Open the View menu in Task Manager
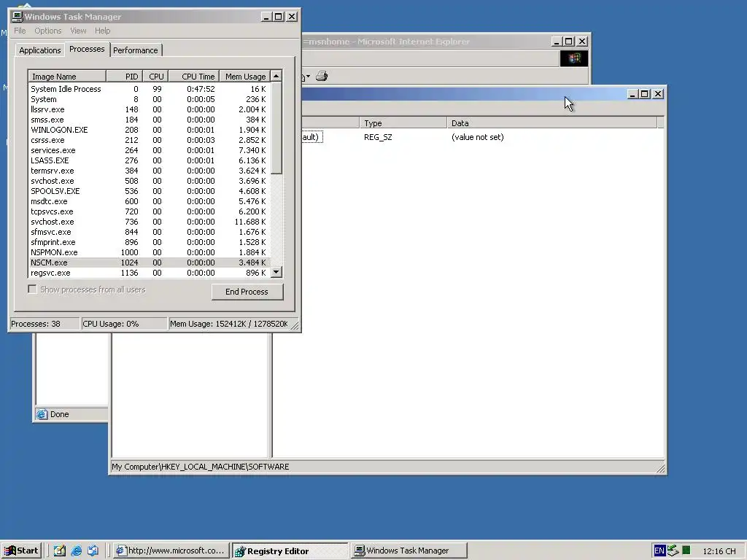The width and height of the screenshot is (747, 560). [78, 31]
